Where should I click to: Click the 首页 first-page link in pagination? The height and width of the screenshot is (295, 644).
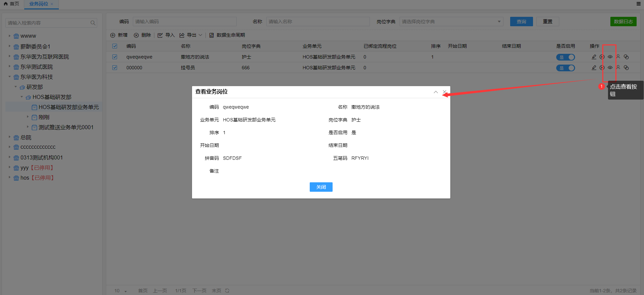143,291
